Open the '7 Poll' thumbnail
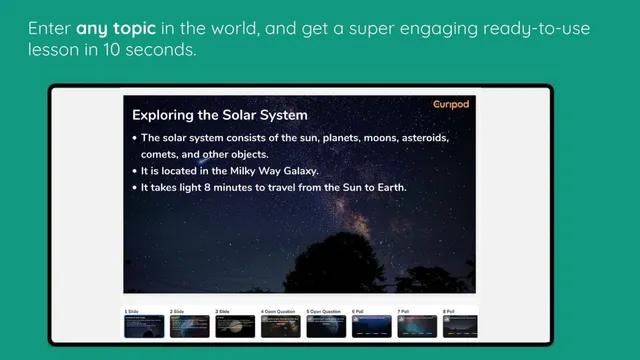This screenshot has width=640, height=360. 417,326
